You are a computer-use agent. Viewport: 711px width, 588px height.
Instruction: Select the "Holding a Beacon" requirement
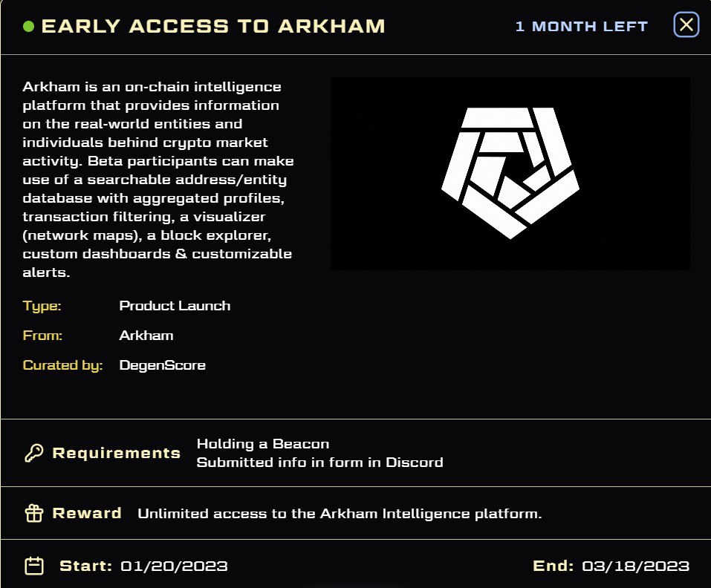262,444
